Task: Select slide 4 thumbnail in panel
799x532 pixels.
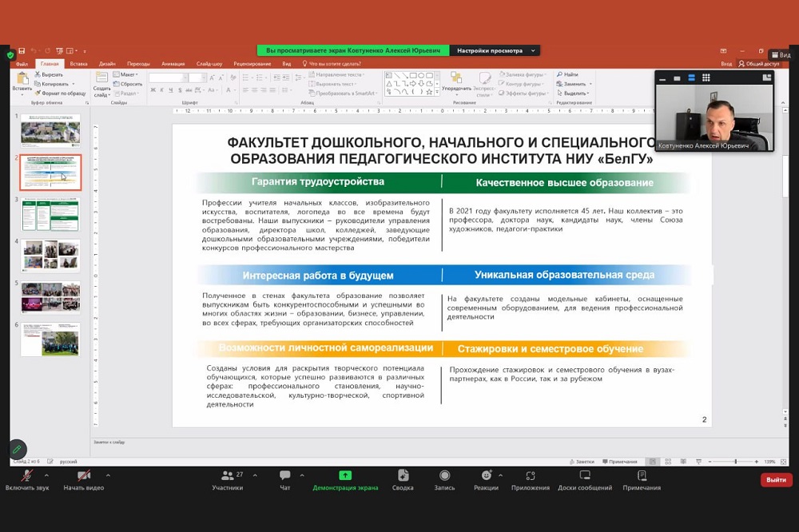Action: click(x=50, y=256)
